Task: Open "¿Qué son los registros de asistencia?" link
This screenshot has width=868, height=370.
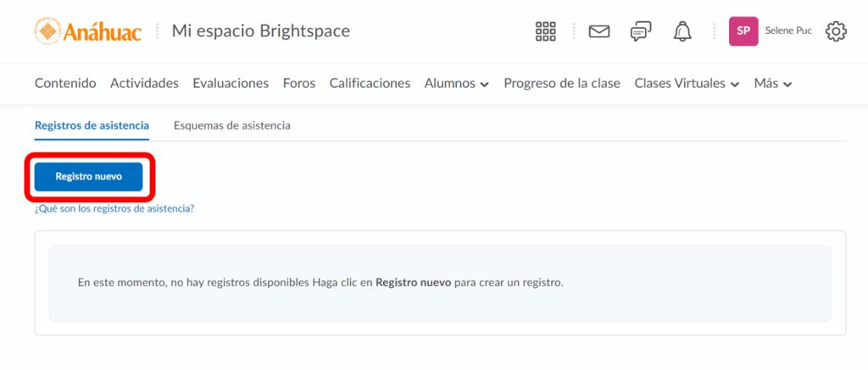Action: tap(114, 207)
